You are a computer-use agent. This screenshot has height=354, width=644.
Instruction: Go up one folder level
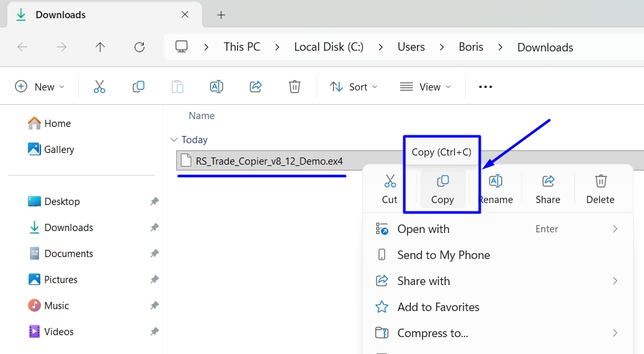tap(100, 47)
